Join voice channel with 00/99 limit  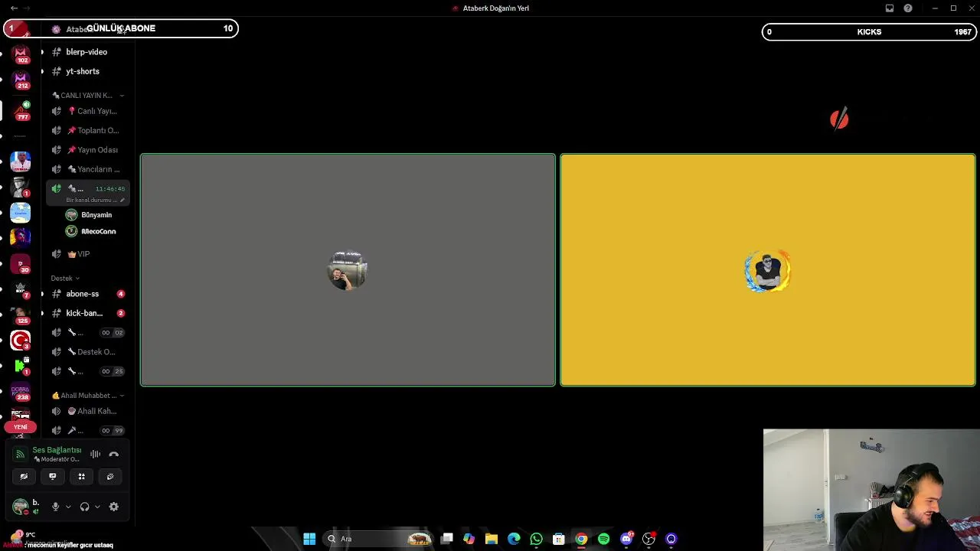click(88, 430)
